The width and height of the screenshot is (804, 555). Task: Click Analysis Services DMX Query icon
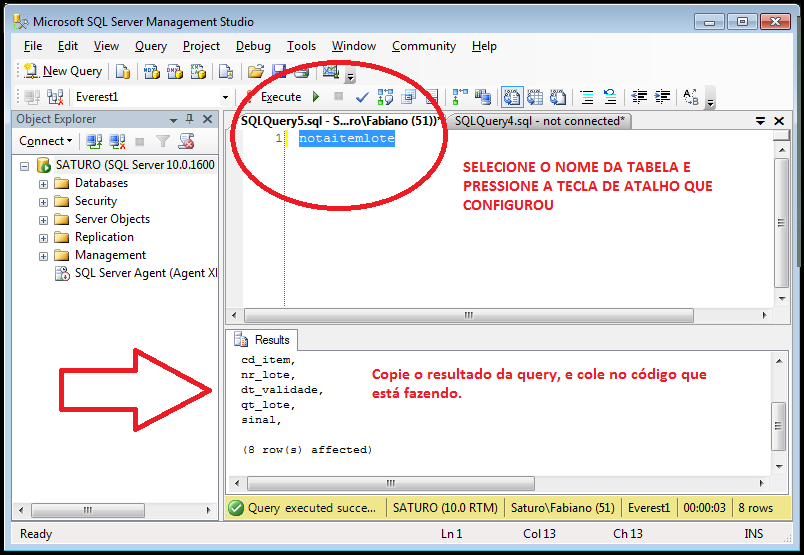coord(174,71)
